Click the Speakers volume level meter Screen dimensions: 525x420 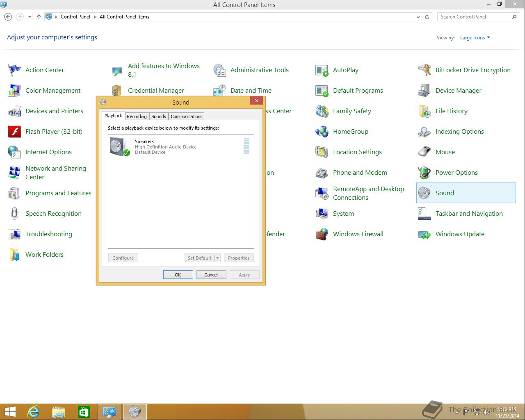coord(247,146)
